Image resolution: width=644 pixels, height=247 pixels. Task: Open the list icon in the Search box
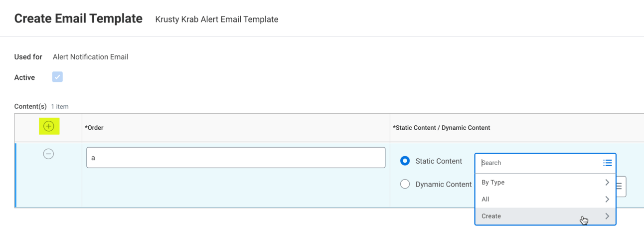tap(607, 163)
